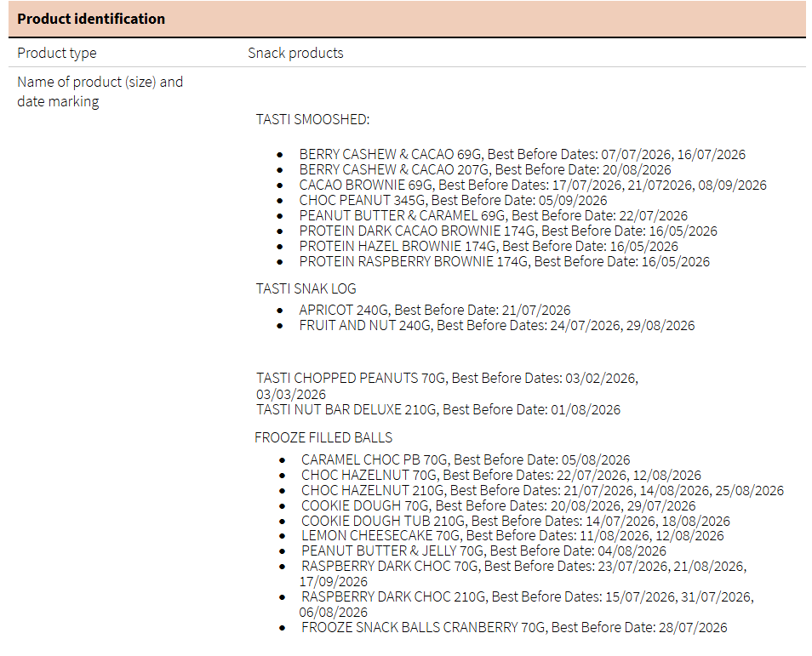Viewport: 812px width, 656px height.
Task: Select the LEMON CHEESECAKE 70G entry
Action: pos(512,536)
